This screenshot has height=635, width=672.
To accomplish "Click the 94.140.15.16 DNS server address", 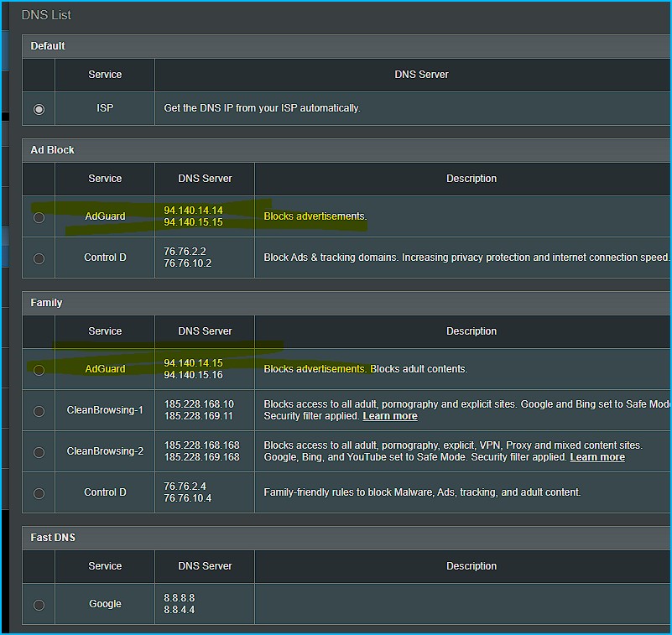I will tap(193, 375).
